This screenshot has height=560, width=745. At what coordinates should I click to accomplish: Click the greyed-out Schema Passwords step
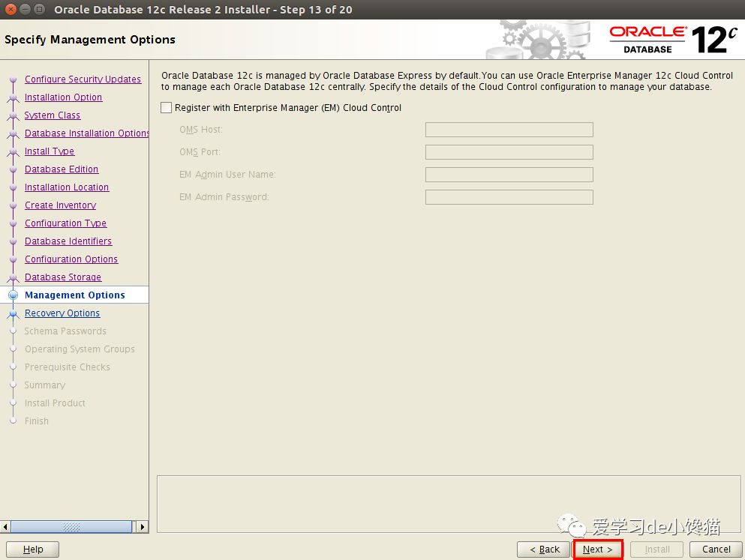coord(65,331)
